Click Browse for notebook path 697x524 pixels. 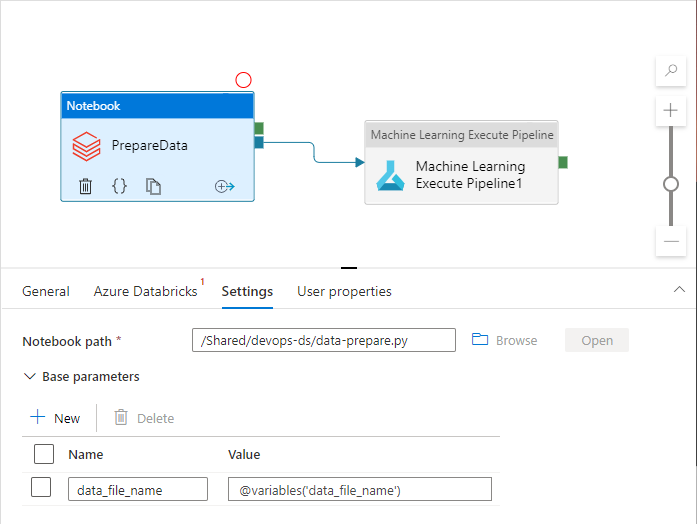(505, 340)
